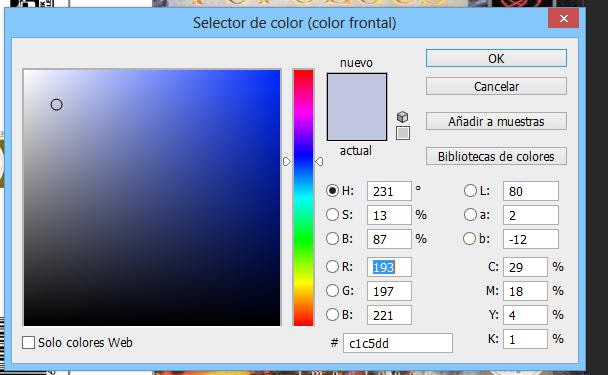
Task: Click the Y yellow field showing 4
Action: (525, 315)
